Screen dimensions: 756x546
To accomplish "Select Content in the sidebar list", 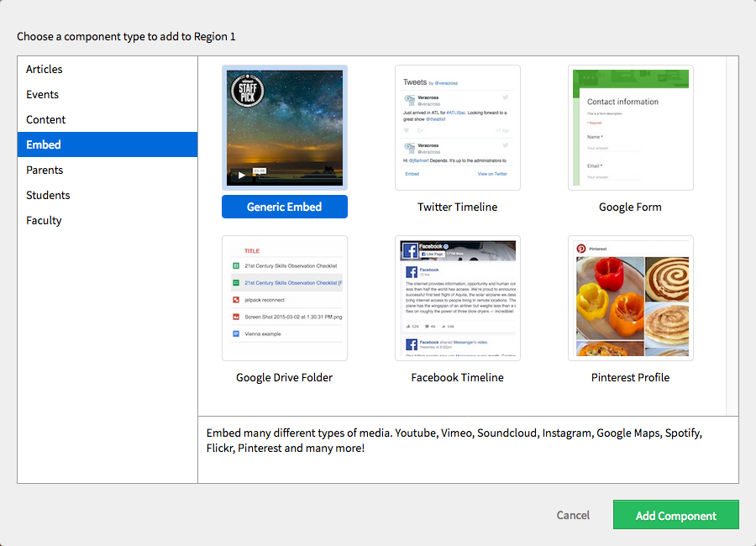I will pyautogui.click(x=46, y=119).
